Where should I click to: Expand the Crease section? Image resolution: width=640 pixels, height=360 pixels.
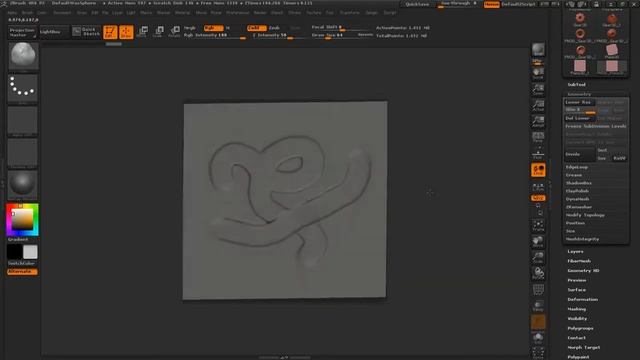click(574, 175)
